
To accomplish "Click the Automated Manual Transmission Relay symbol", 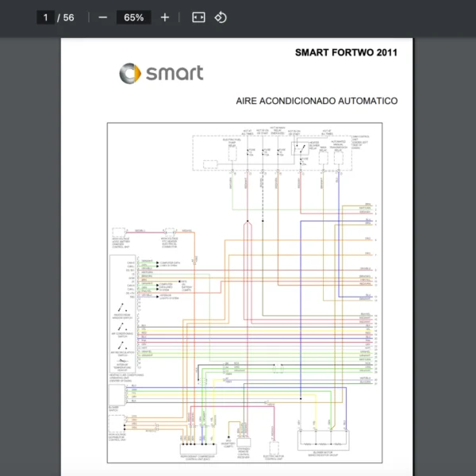I will [339, 156].
